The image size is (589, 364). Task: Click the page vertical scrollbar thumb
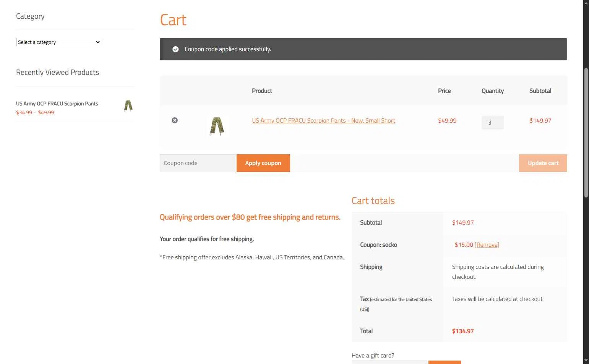coord(586,133)
